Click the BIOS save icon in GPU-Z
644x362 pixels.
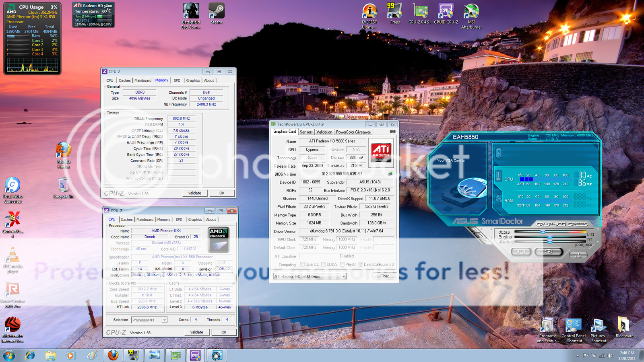tap(390, 174)
